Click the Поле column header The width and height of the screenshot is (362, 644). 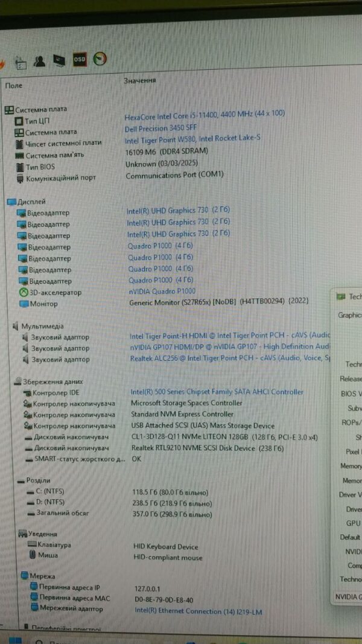(14, 86)
